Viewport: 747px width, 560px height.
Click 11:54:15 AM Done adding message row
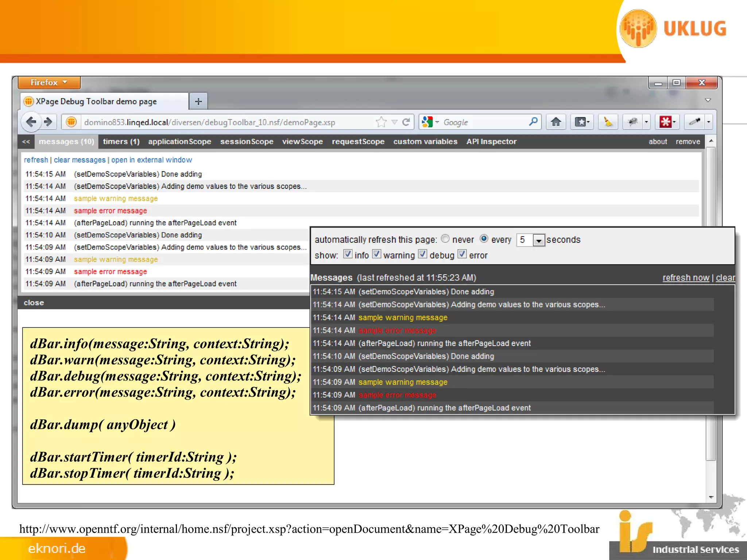[x=361, y=174]
